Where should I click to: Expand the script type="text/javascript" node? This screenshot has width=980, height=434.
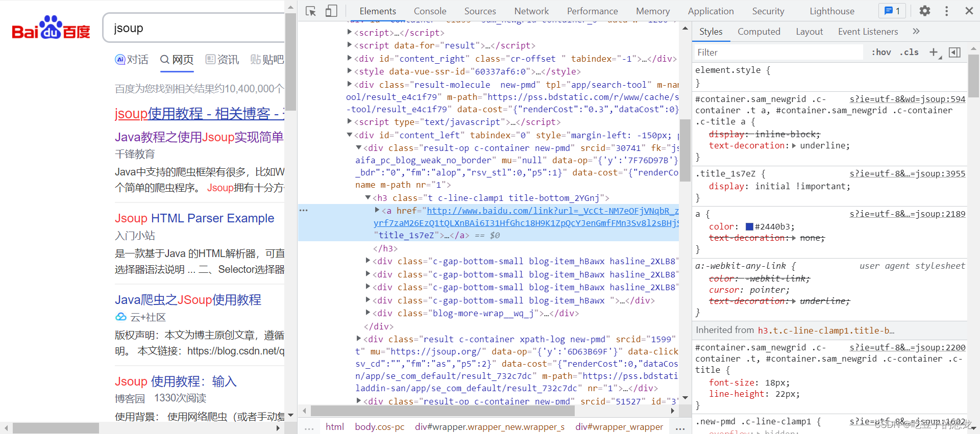(350, 121)
